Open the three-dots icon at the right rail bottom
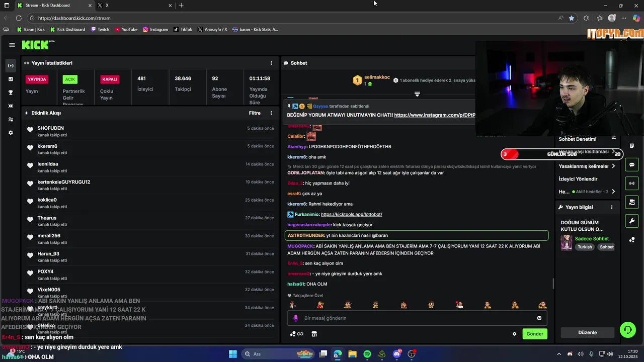 (632, 239)
